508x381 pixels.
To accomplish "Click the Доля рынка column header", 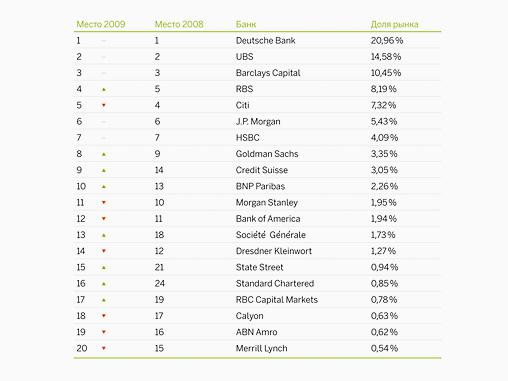I will click(395, 24).
